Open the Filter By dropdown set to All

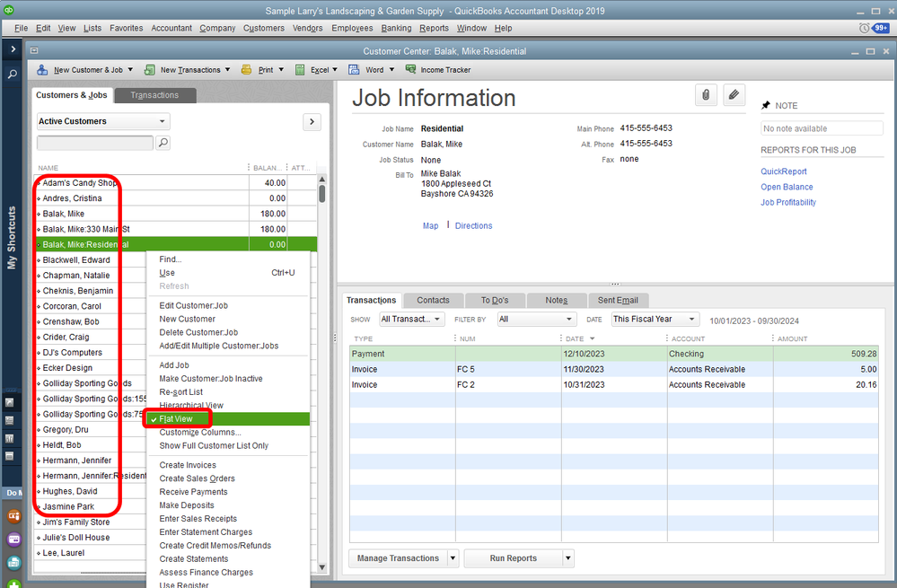click(x=536, y=320)
